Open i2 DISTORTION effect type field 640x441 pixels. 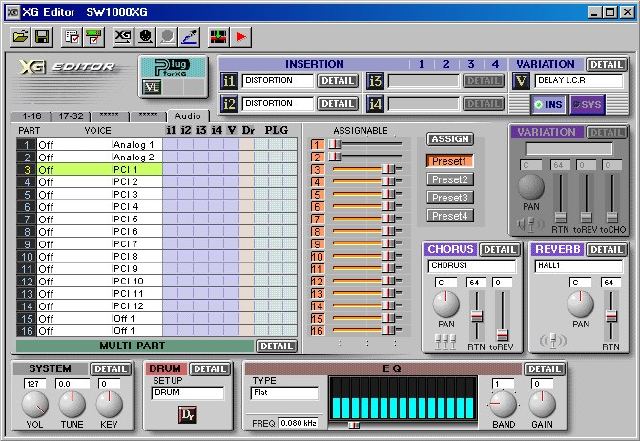click(278, 104)
